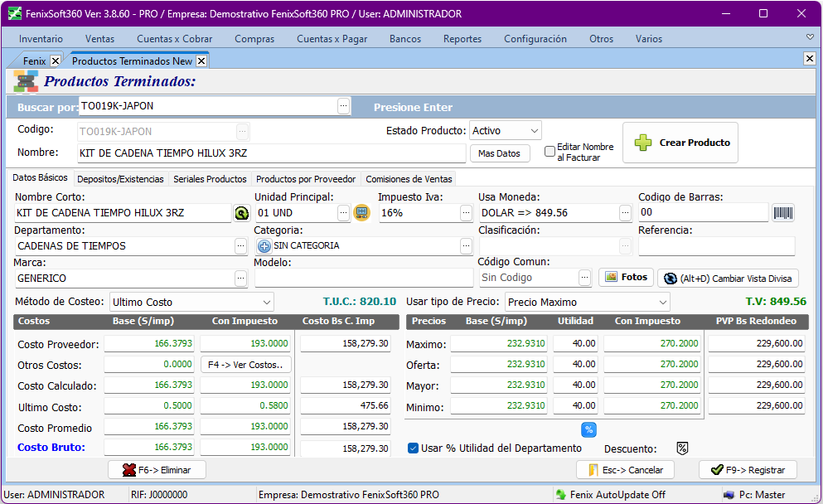Open the Configuración menu

click(535, 39)
